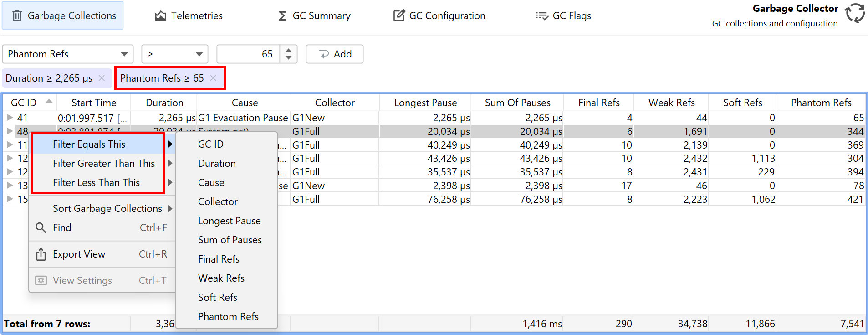
Task: Increment the filter value stepper up
Action: pyautogui.click(x=288, y=50)
